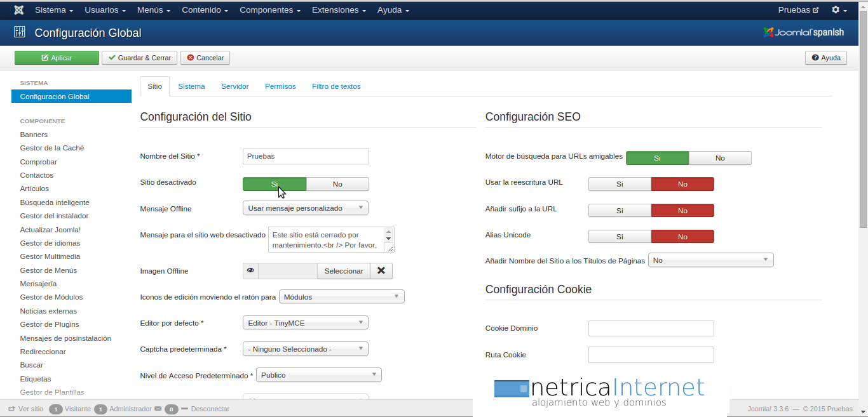Set Sitio desactivado to No
Viewport: 868px width, 417px height.
(337, 184)
